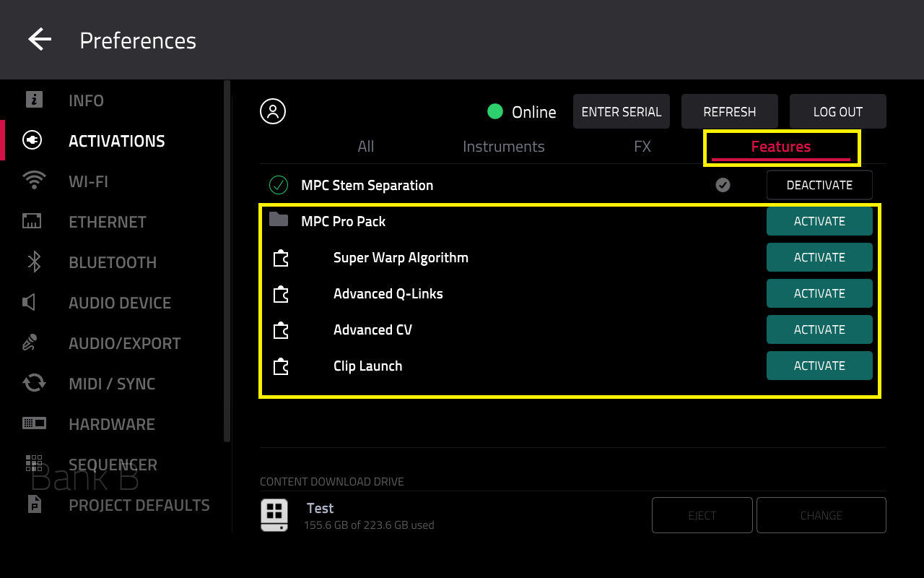Open MIDI / Sync via sync icon
Viewport: 924px width, 578px height.
[x=34, y=383]
